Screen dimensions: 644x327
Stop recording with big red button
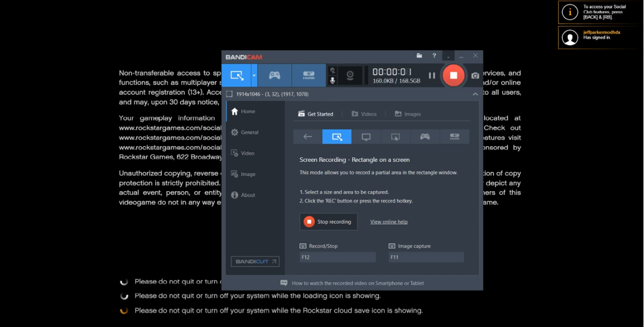pos(453,75)
